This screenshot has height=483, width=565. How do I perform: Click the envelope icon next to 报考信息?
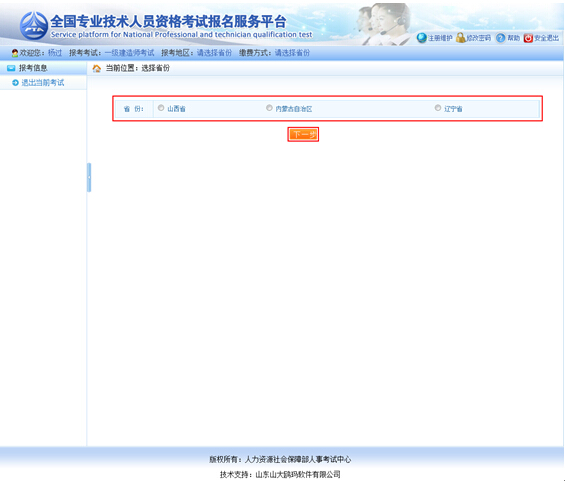pos(11,68)
